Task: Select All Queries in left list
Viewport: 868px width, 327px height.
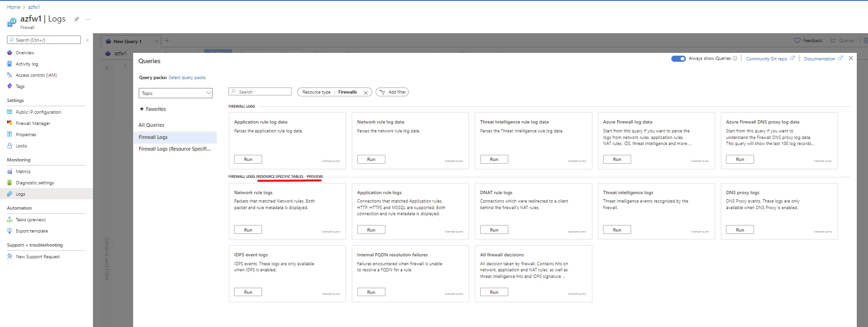Action: click(x=151, y=125)
